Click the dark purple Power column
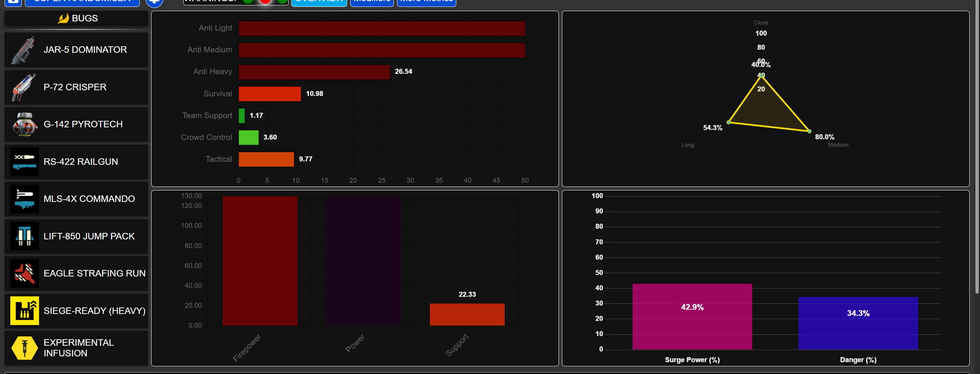This screenshot has width=980, height=374. point(364,261)
